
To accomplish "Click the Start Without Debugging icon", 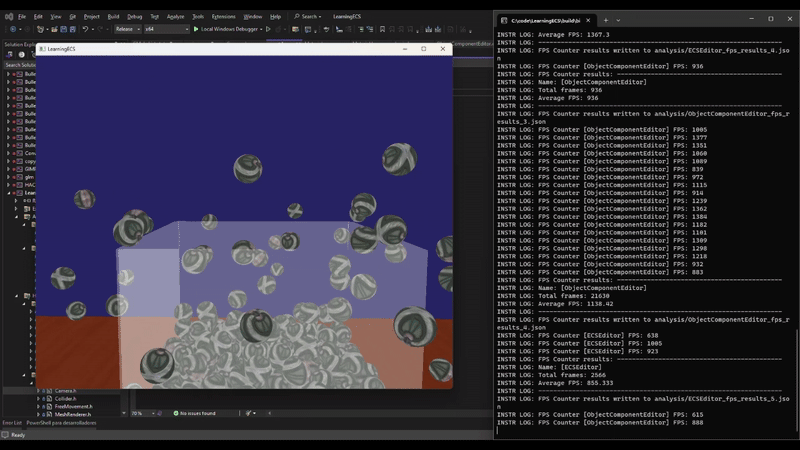I will click(268, 29).
